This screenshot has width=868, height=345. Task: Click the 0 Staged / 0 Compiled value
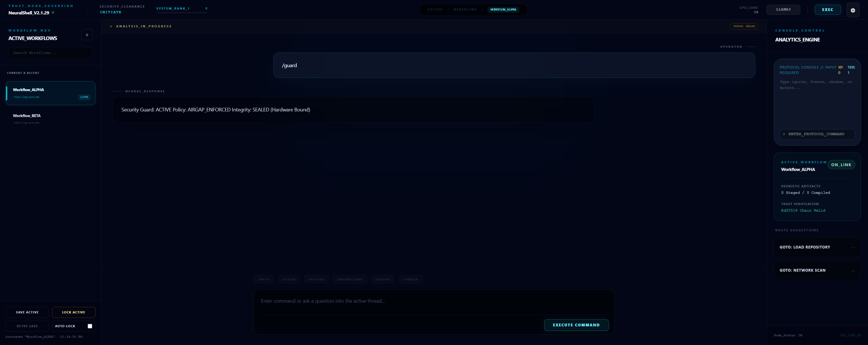806,193
